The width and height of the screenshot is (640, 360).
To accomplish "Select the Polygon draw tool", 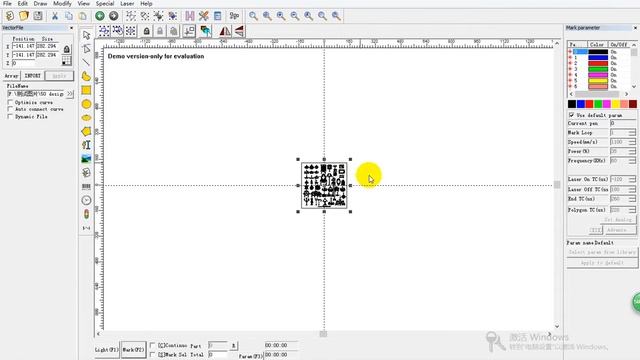I will coord(86,131).
